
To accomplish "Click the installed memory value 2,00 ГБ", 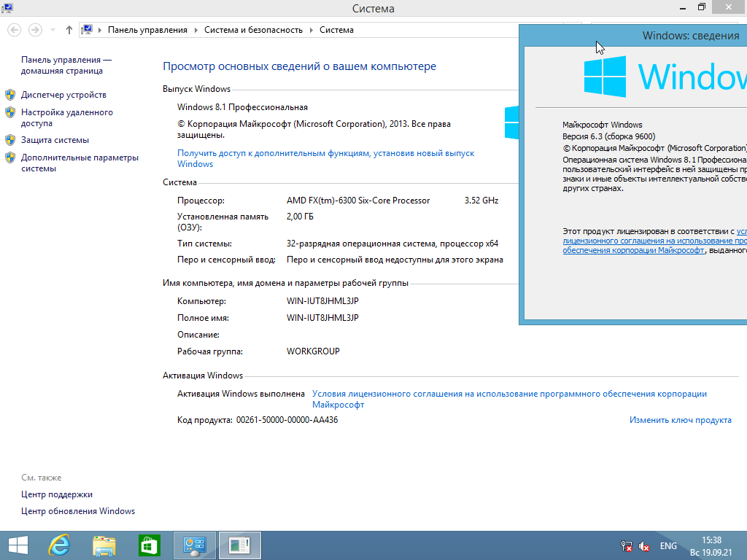I will click(x=300, y=217).
